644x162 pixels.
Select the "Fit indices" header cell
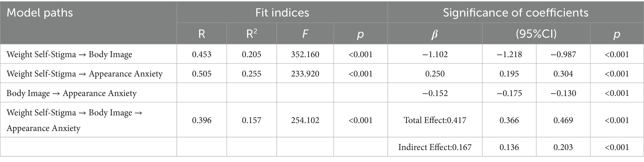(282, 13)
